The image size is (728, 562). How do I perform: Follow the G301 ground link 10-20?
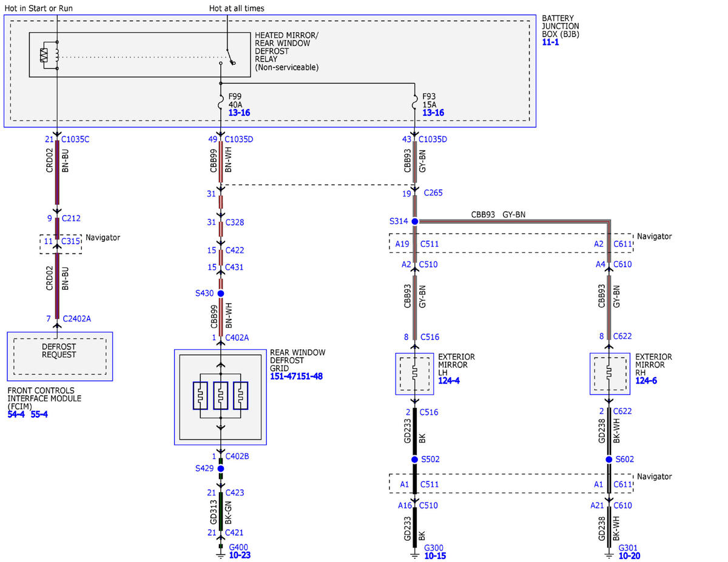[629, 555]
